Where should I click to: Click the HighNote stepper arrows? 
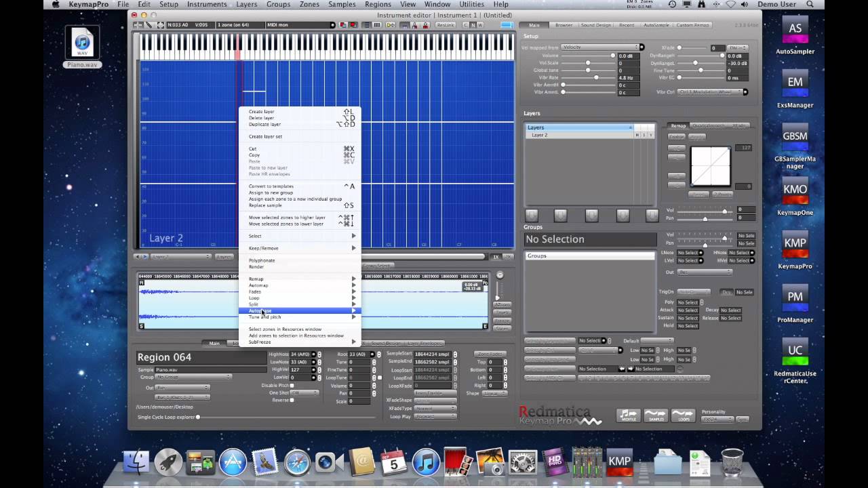[x=319, y=354]
